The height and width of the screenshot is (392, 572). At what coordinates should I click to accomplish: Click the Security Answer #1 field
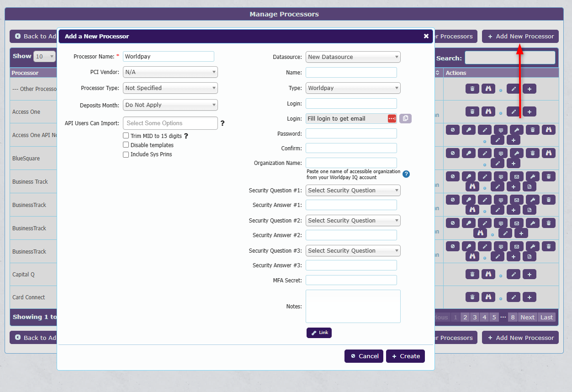click(x=351, y=205)
